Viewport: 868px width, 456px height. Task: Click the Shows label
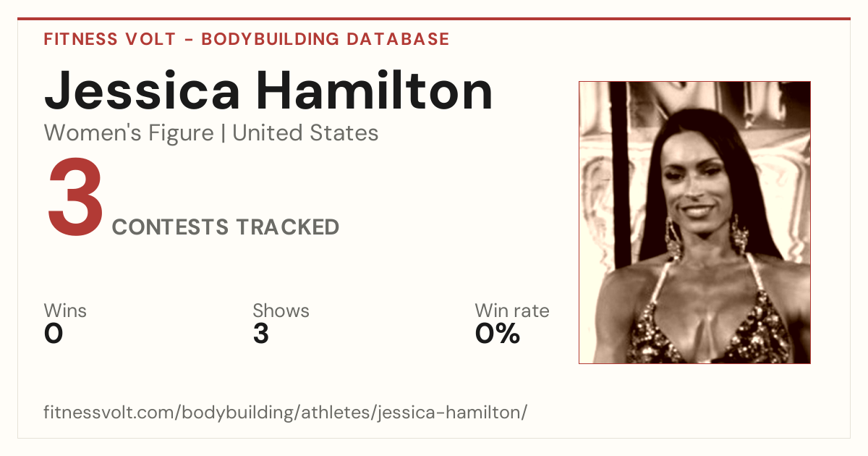click(281, 311)
